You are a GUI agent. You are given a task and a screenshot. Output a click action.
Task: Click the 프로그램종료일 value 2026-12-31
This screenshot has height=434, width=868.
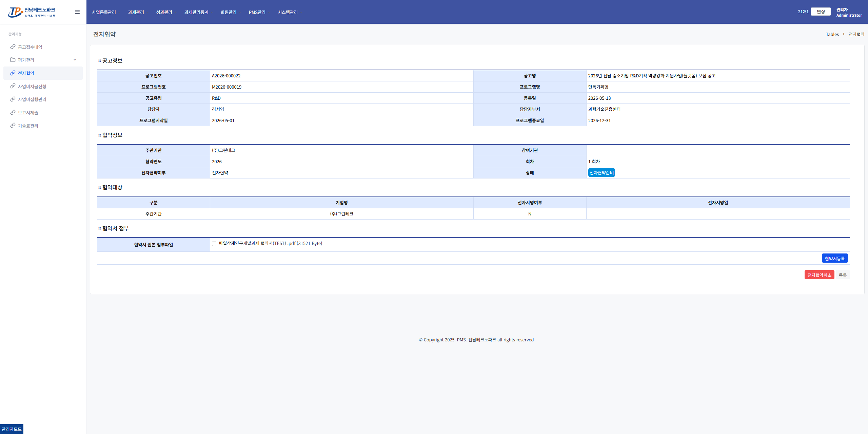[x=599, y=120]
